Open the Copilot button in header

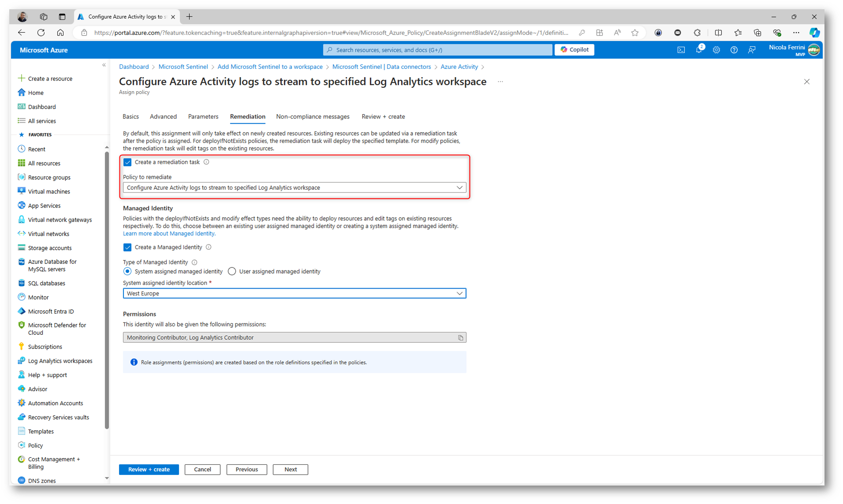click(574, 50)
